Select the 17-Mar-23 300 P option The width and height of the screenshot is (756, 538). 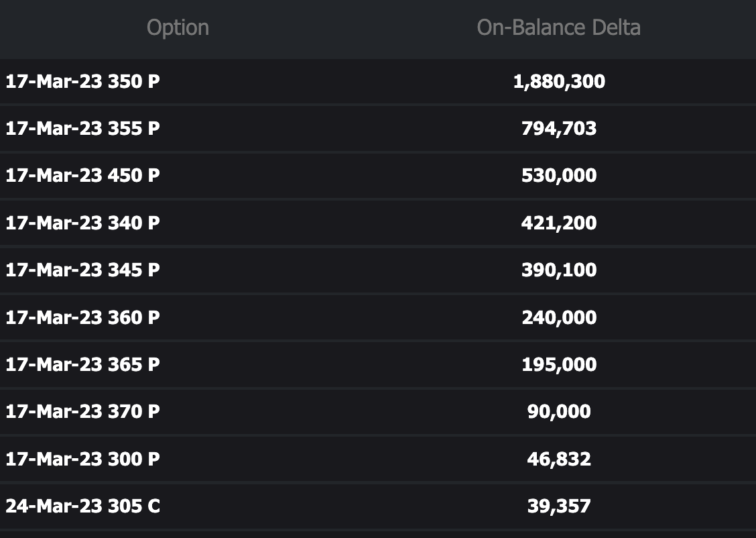pyautogui.click(x=83, y=459)
